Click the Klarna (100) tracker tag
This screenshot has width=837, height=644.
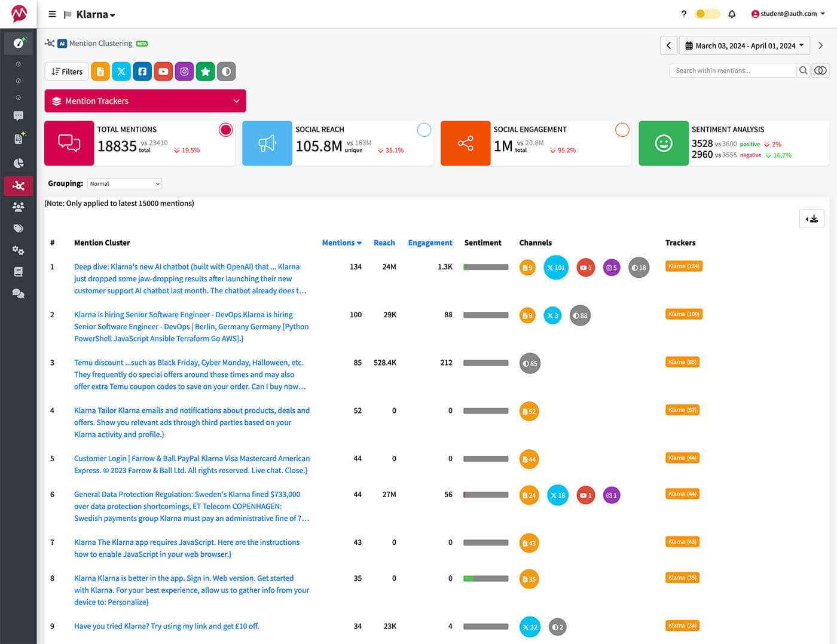click(x=684, y=314)
